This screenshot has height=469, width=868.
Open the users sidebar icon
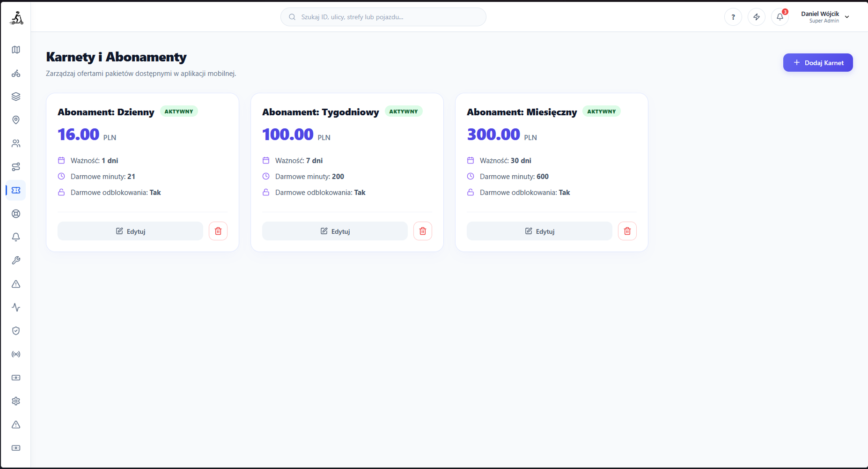16,143
